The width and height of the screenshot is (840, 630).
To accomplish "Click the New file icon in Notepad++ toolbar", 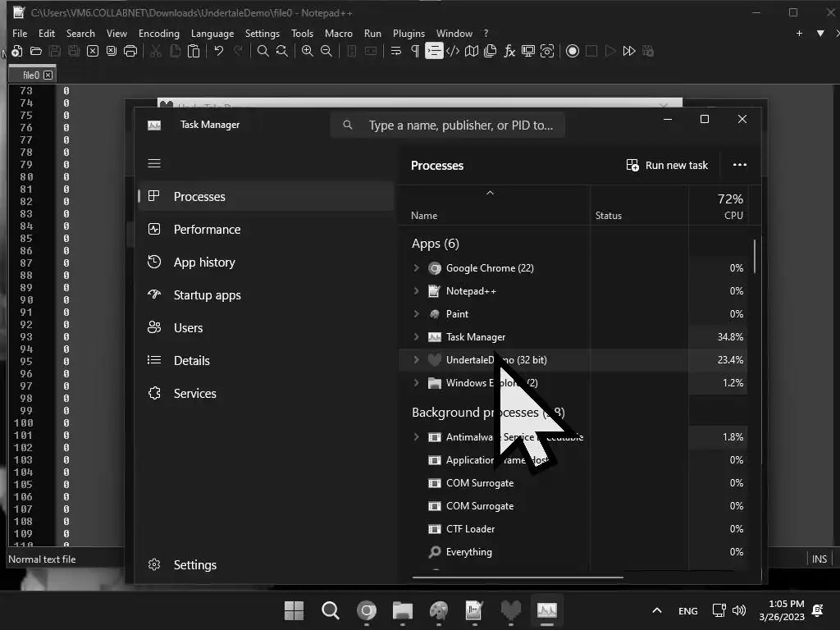I will pyautogui.click(x=16, y=51).
